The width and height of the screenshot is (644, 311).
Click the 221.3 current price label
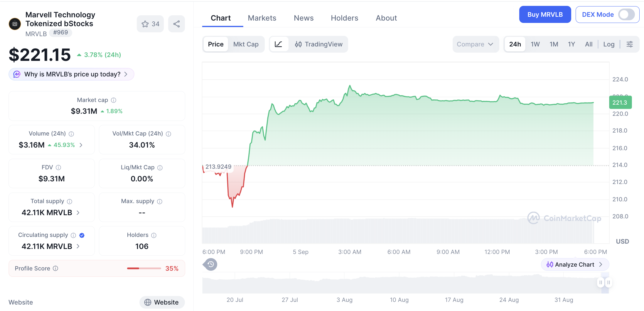point(620,103)
